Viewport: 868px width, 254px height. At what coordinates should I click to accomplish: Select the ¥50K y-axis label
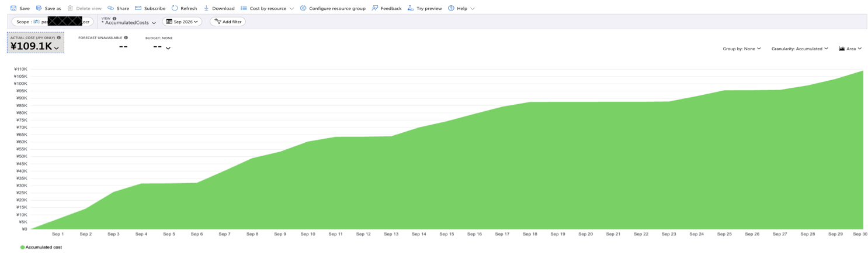(x=22, y=156)
